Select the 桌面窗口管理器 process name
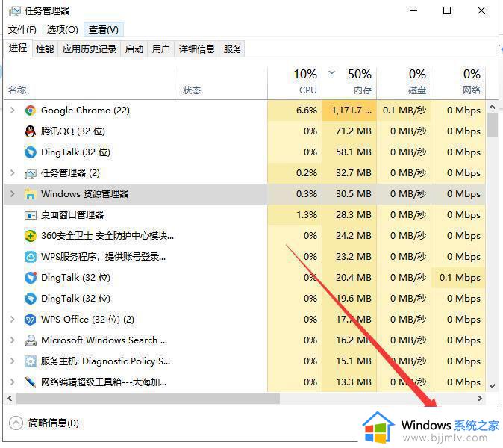 (72, 215)
